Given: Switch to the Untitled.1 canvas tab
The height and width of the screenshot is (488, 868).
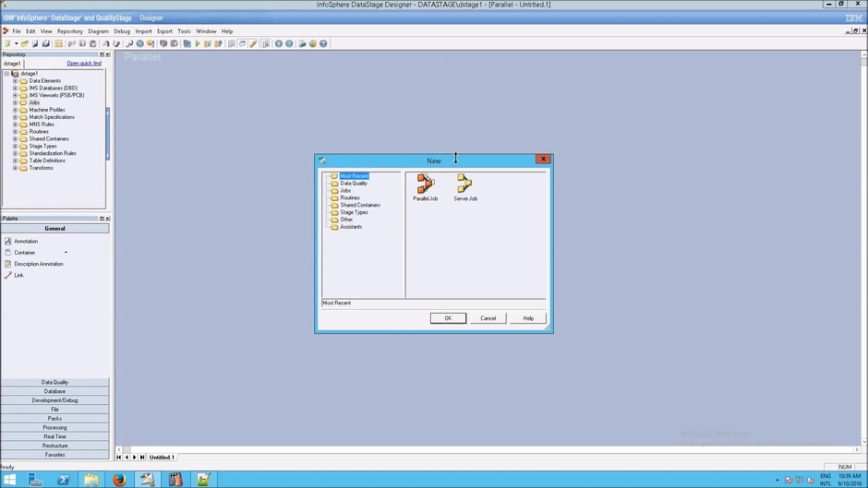Looking at the screenshot, I should click(x=162, y=458).
